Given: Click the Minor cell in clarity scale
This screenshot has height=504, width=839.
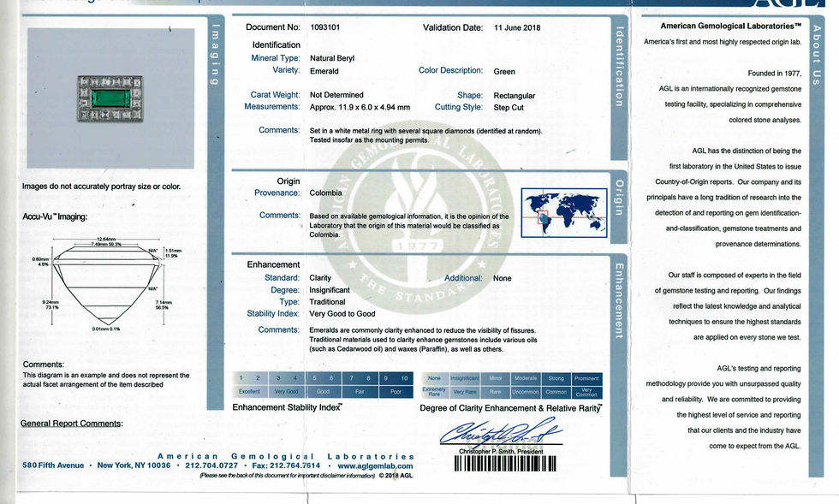Looking at the screenshot, I should (x=496, y=378).
